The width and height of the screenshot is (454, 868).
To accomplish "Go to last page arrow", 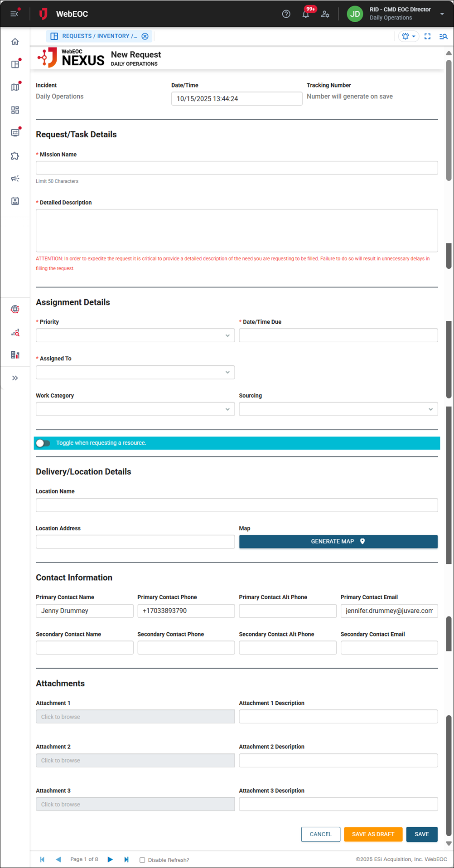I will point(126,859).
